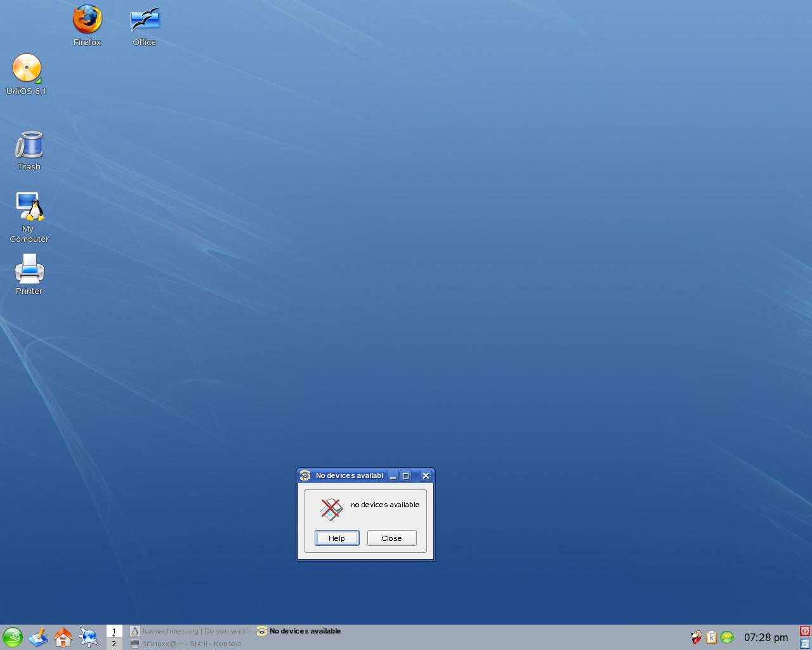Click the crossed-out device icon in dialog
This screenshot has width=812, height=650.
331,509
